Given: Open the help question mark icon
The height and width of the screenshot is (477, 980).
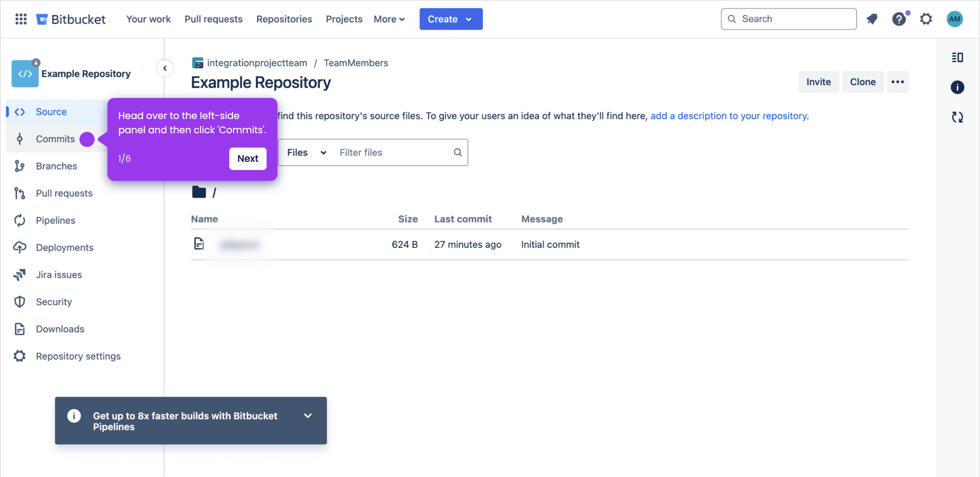Looking at the screenshot, I should tap(899, 19).
